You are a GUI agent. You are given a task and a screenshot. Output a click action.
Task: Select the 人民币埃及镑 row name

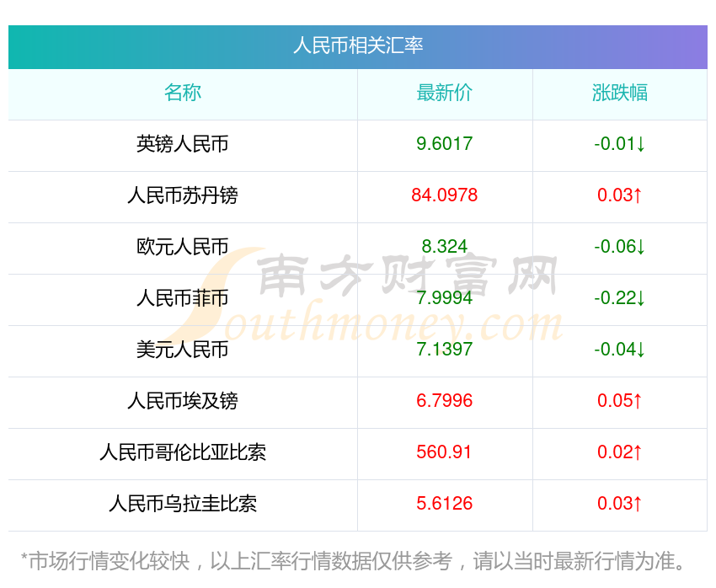click(x=183, y=401)
